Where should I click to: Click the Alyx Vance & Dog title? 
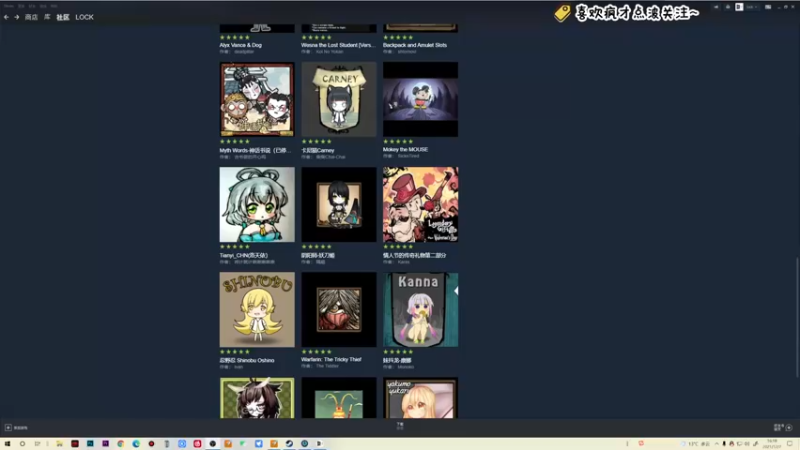coord(240,45)
